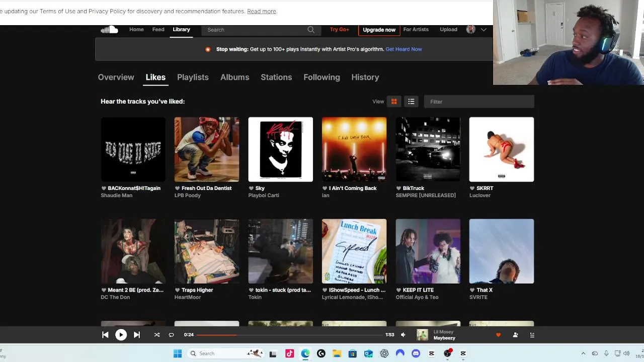Viewport: 644px width, 362px height.
Task: Toggle the heart next to Traps Higher
Action: click(177, 290)
